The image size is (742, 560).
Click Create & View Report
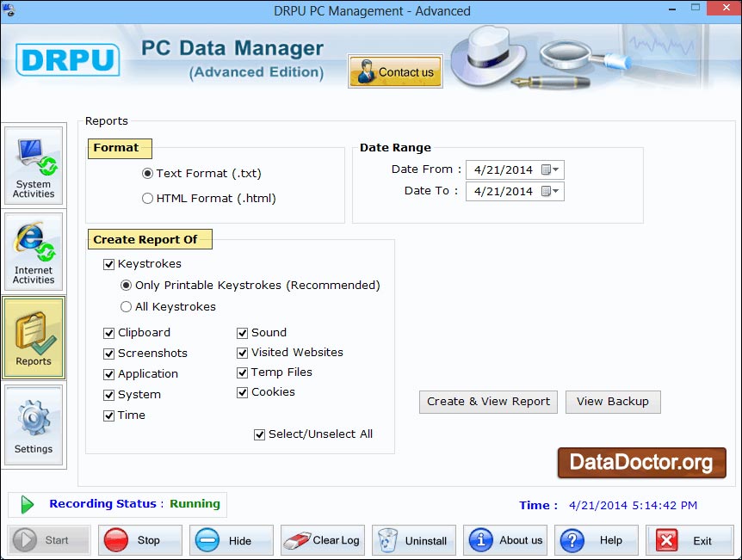click(x=488, y=402)
